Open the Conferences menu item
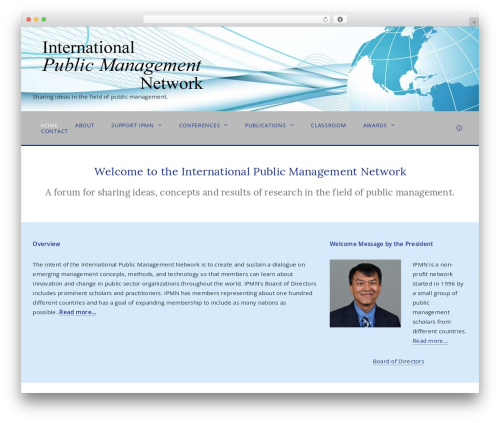 tap(199, 125)
